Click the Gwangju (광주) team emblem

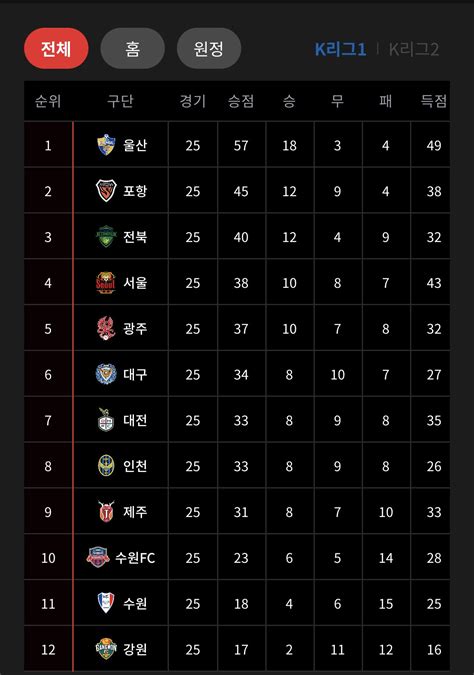105,328
